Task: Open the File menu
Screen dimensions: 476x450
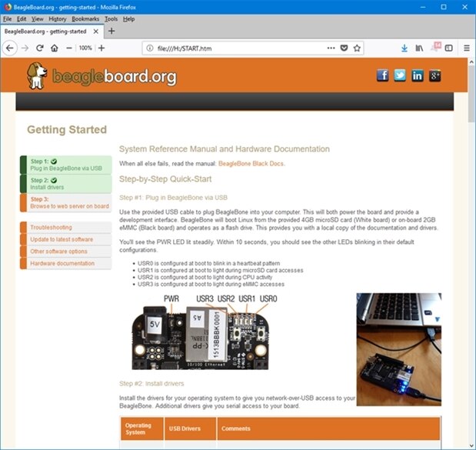Action: coord(7,18)
